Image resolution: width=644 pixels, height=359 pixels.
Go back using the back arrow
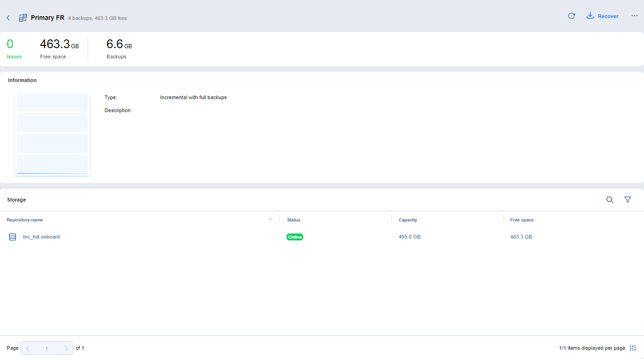click(8, 17)
